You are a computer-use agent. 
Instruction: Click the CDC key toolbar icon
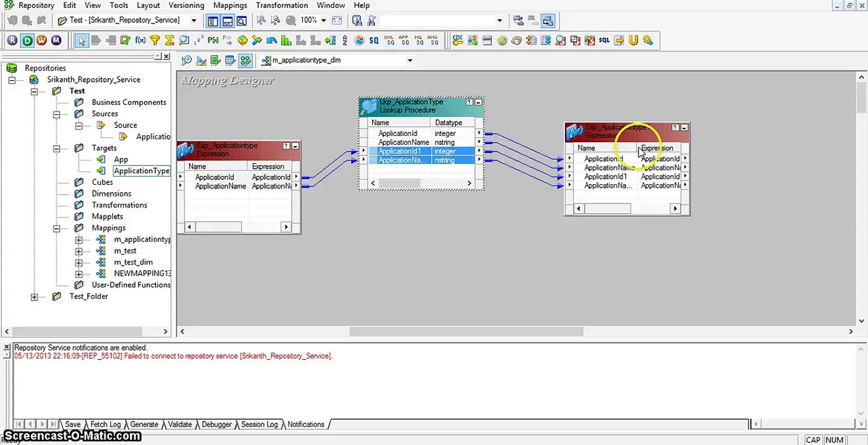[x=457, y=40]
